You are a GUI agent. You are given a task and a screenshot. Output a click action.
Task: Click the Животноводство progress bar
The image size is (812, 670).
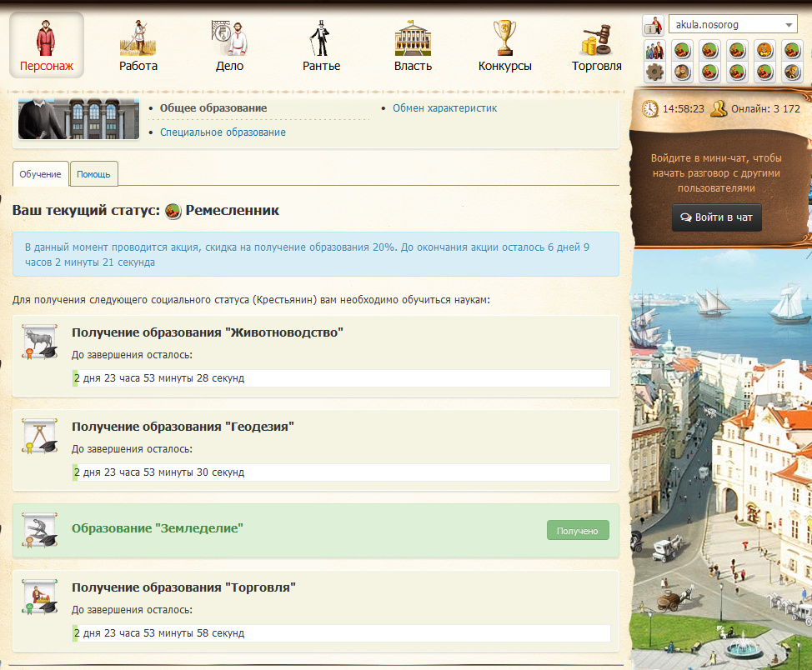(x=341, y=378)
